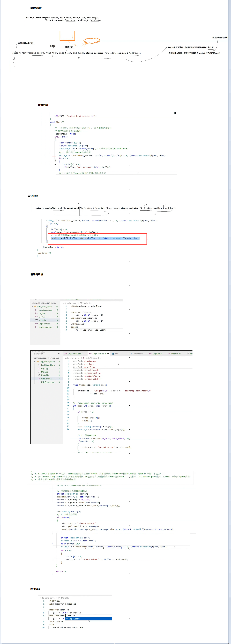Switch to Main.cc editor tab
This screenshot has width=231, height=644.
click(x=174, y=354)
